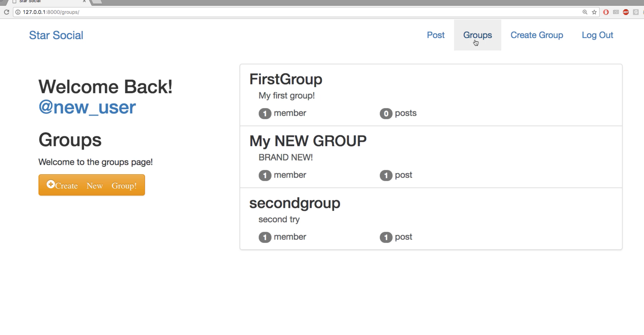Click the member count icon for FirstGroup
Screen dimensions: 644x335
[x=264, y=113]
